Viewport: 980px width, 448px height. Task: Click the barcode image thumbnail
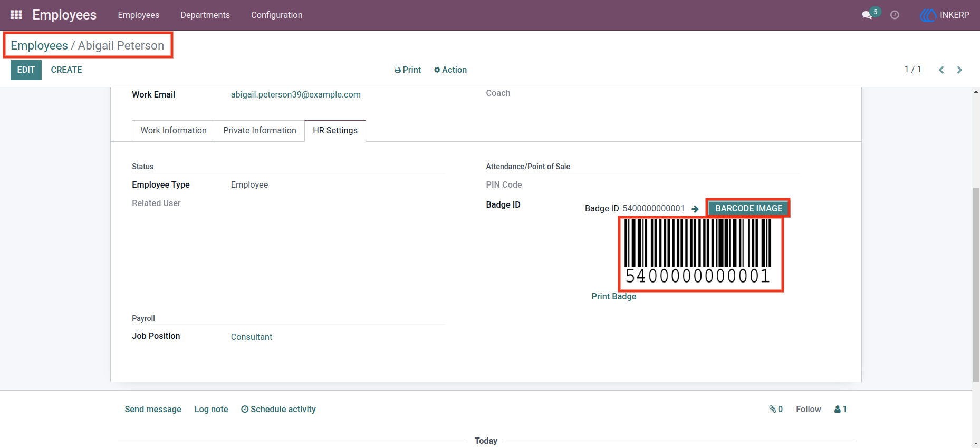(698, 251)
